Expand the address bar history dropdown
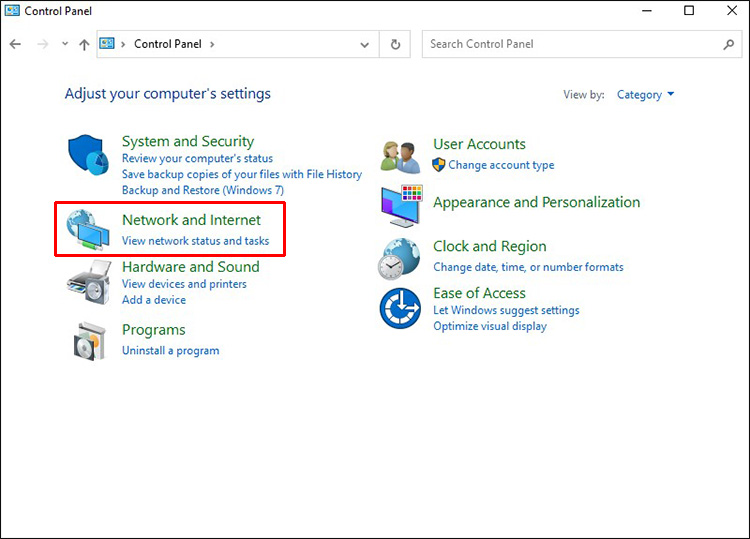 [364, 45]
